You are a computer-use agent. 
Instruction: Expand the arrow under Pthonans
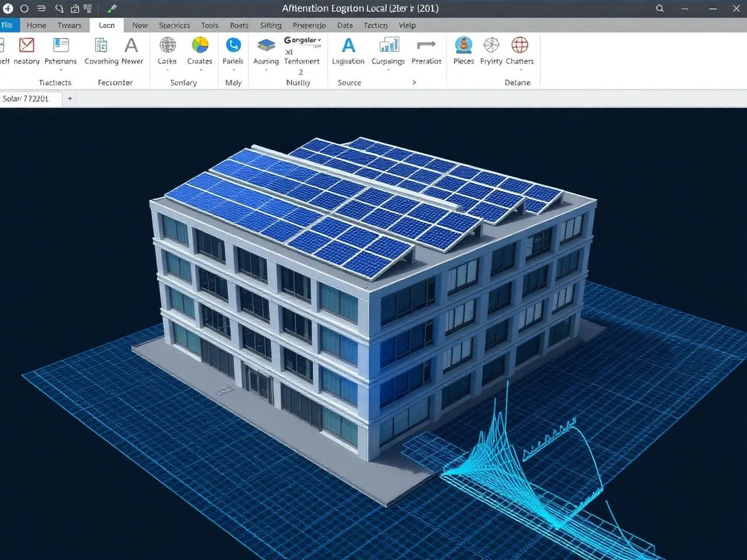click(x=61, y=70)
